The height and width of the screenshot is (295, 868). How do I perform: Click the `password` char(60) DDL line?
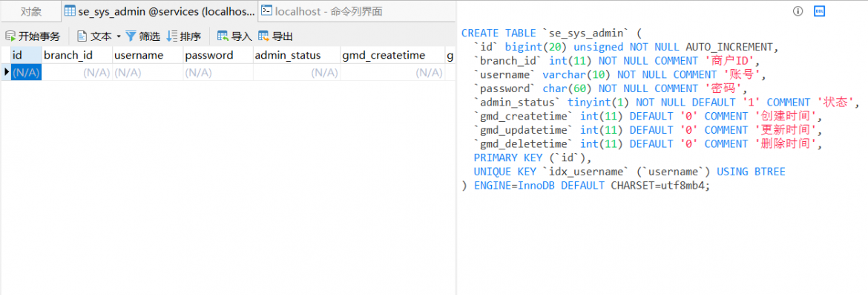[x=611, y=88]
